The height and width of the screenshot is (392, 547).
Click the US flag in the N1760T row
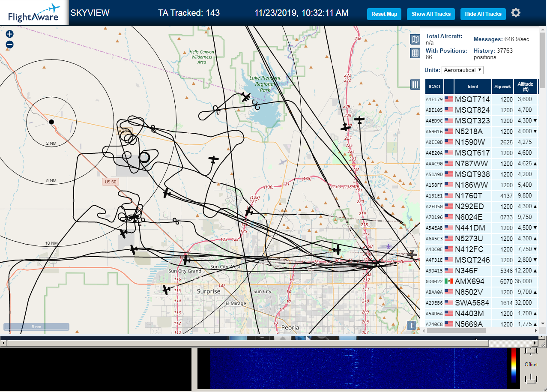click(x=449, y=196)
